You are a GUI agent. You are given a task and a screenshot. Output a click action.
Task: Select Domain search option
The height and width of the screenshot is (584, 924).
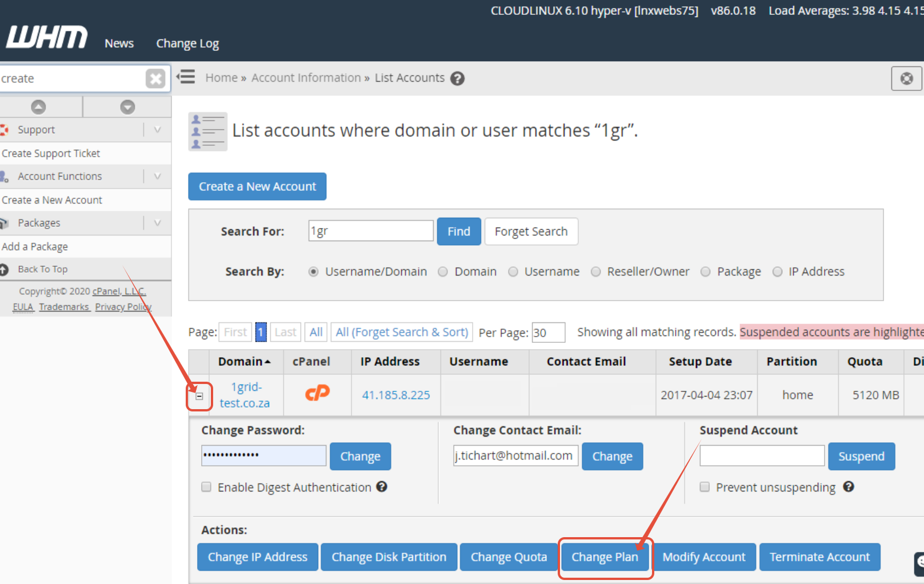coord(443,271)
